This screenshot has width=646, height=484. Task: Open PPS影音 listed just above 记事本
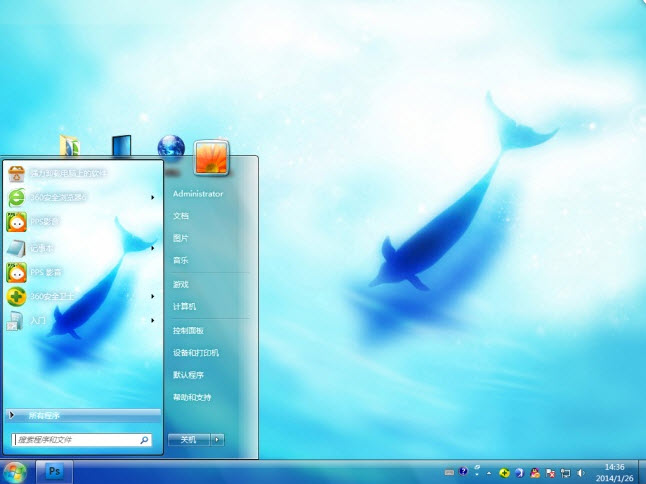(82, 222)
